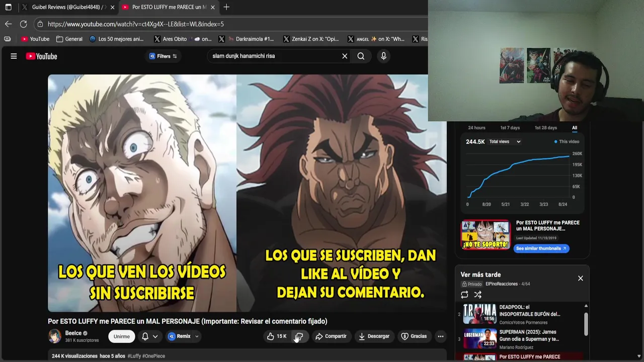This screenshot has width=644, height=362.
Task: Click the address bar URL
Action: tap(136, 24)
